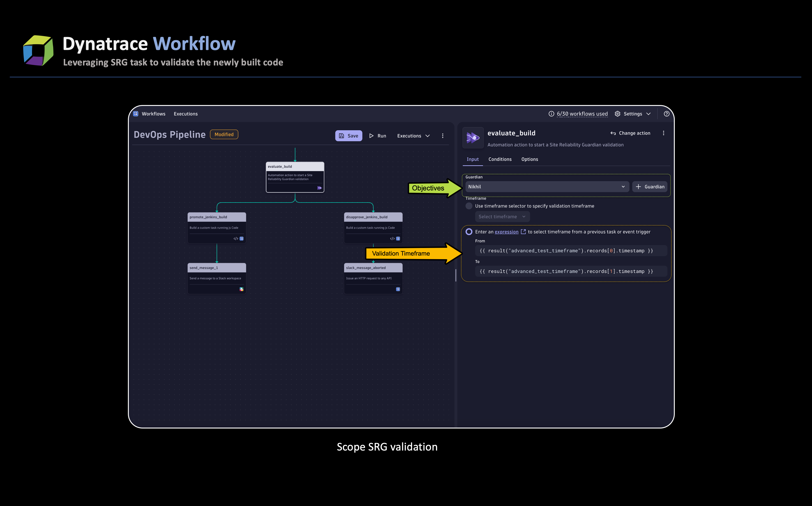Screen dimensions: 812x506
Task: Click the Workflows app icon top-left
Action: coord(136,114)
